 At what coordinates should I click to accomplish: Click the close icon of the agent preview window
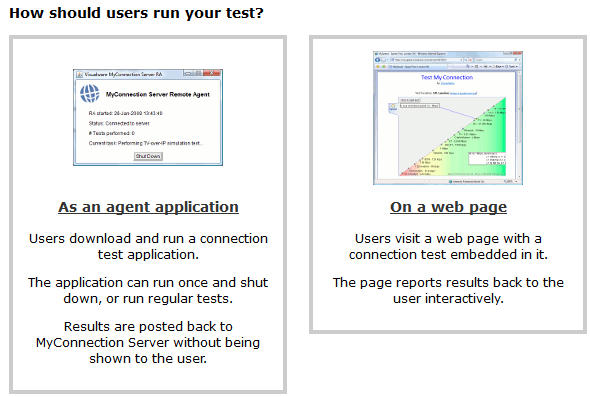(212, 73)
